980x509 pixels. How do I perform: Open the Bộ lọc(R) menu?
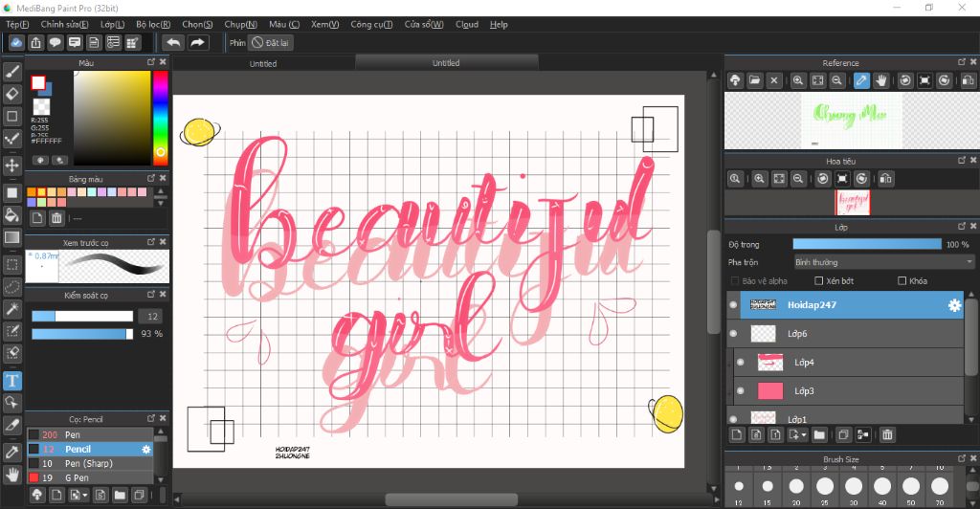click(153, 24)
